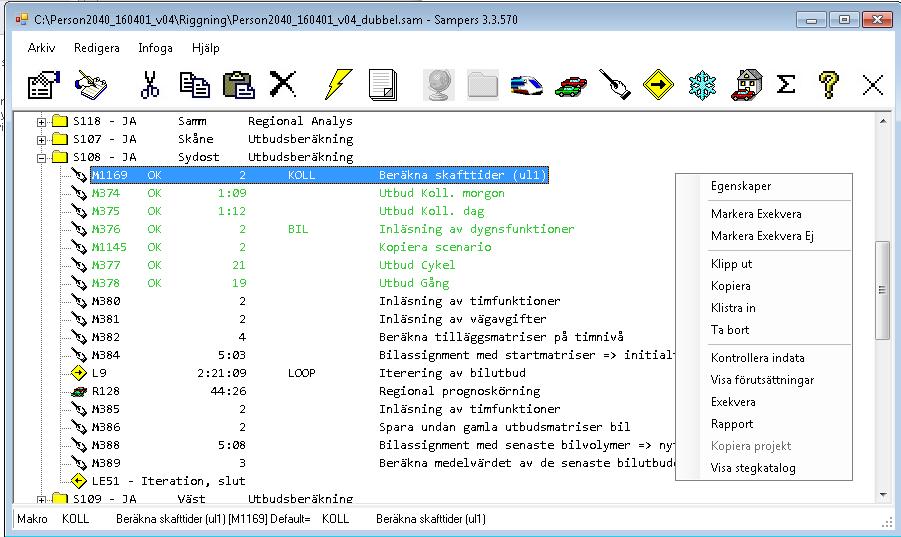The image size is (901, 537).
Task: Click the grayed globe icon
Action: point(438,85)
